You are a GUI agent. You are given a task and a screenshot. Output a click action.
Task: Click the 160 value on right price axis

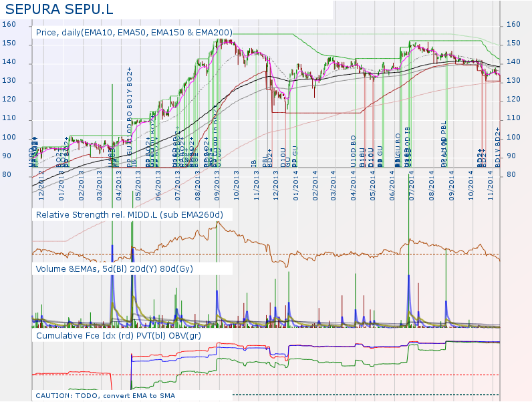(513, 25)
